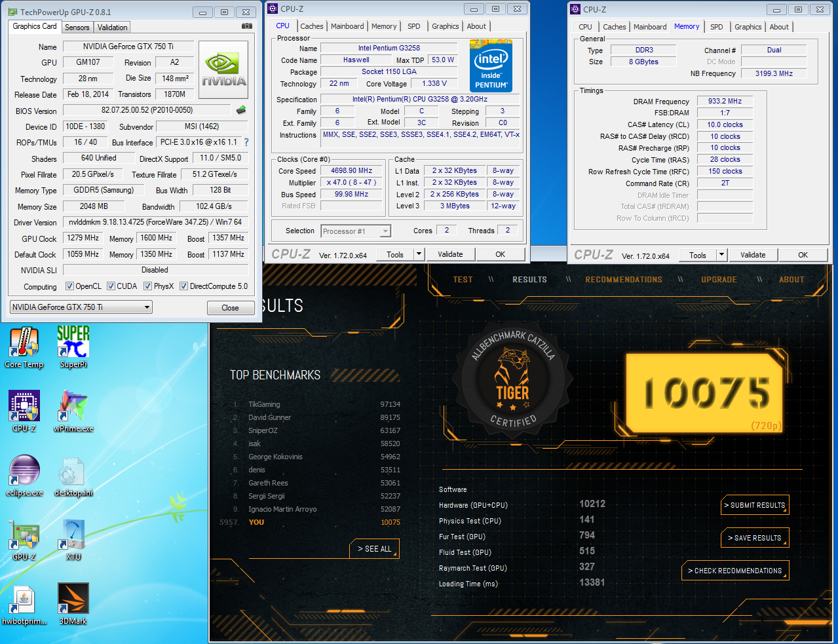Screen dimensions: 838x644
Task: Toggle DirectCompute 5.0 checkbox
Action: pyautogui.click(x=184, y=286)
